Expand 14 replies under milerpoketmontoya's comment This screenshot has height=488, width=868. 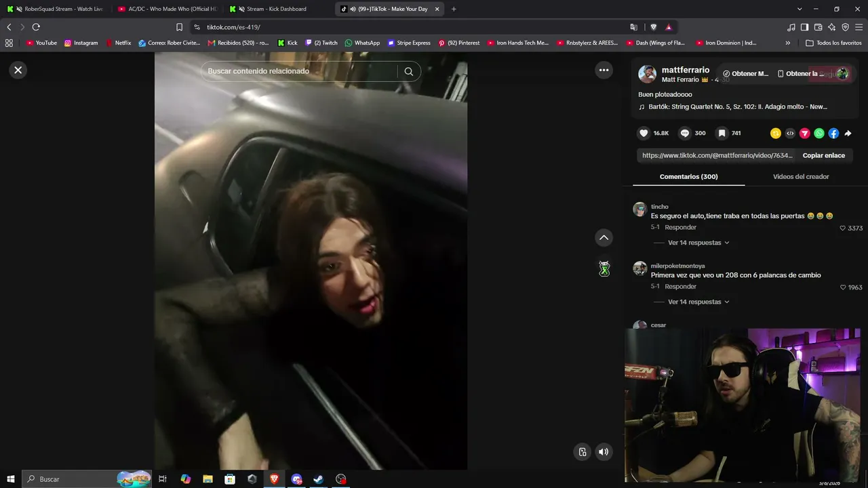point(698,302)
